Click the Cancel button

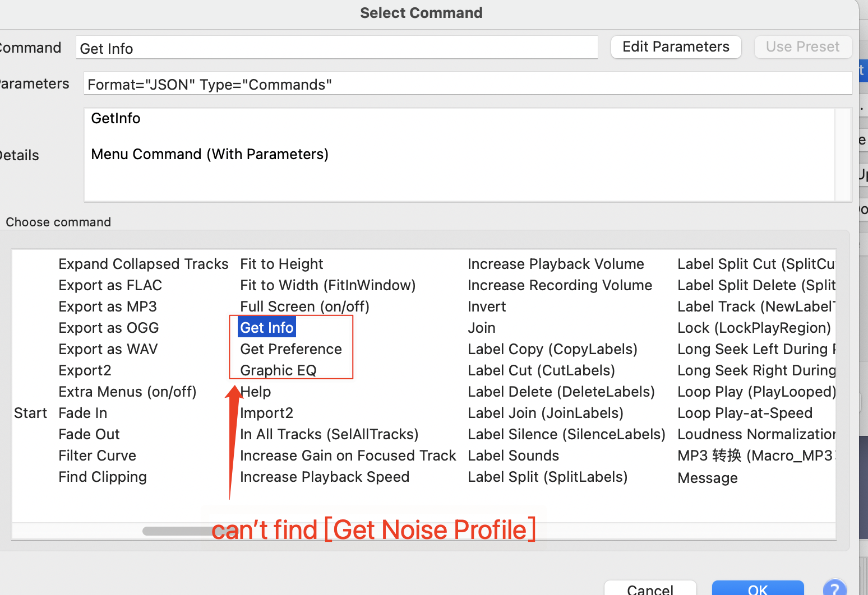650,588
